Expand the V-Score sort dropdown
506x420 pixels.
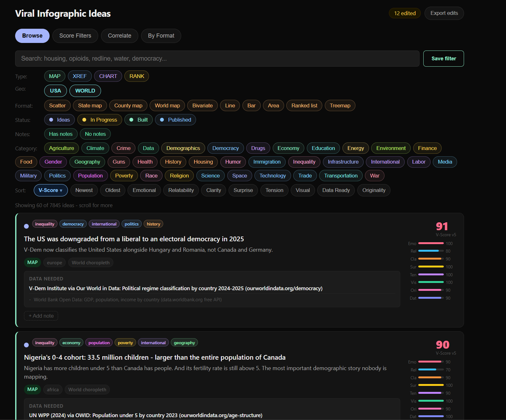coord(51,190)
